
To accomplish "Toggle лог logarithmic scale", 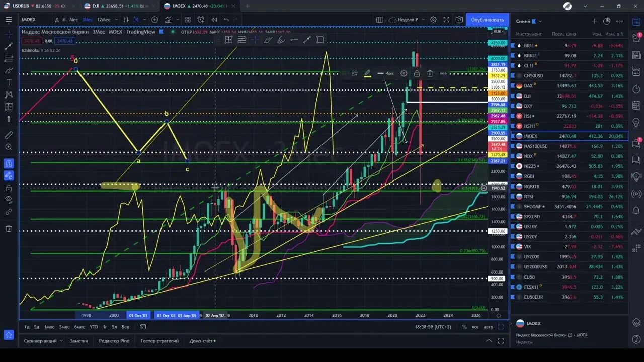I will [x=475, y=327].
